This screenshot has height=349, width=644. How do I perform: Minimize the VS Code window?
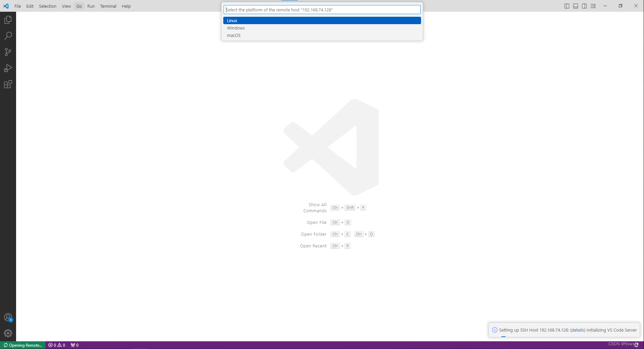[605, 6]
